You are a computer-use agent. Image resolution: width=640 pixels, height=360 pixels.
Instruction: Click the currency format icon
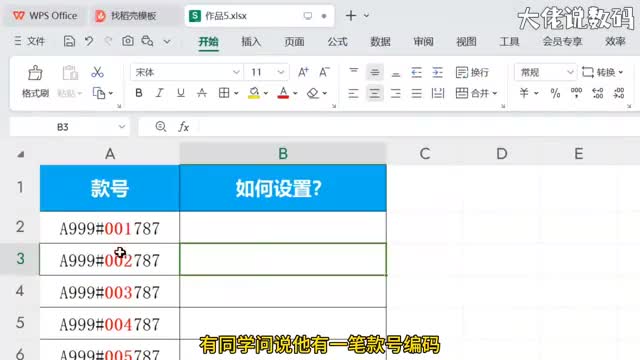tap(524, 93)
